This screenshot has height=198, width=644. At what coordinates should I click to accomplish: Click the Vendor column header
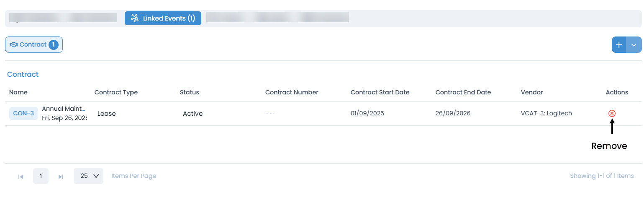point(531,92)
